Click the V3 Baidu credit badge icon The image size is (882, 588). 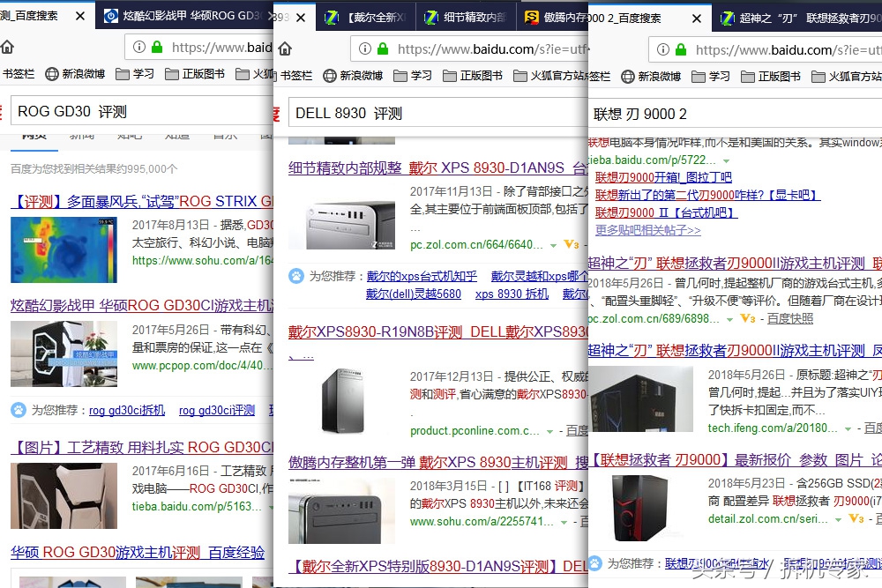tap(748, 318)
